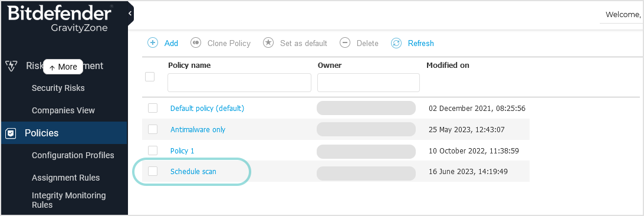
Task: Click the date 16 June 2023, 14:19:49
Action: [x=468, y=172]
